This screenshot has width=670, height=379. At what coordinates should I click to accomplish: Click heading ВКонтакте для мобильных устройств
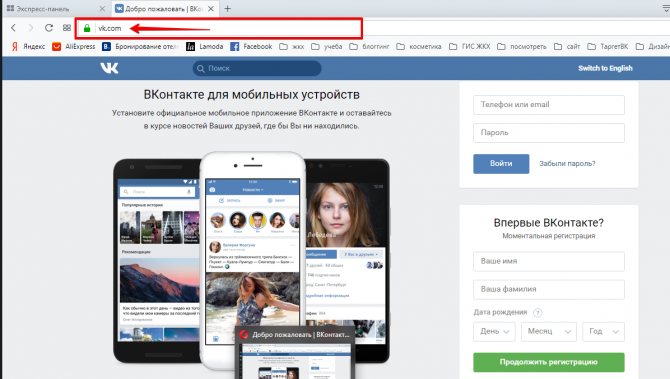coord(251,94)
